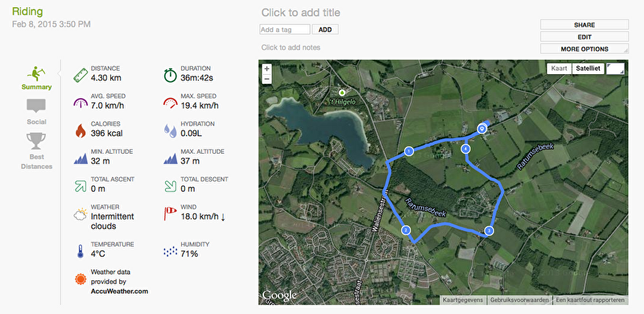This screenshot has width=644, height=314.
Task: Open the Best Distances trophy tab
Action: click(36, 151)
